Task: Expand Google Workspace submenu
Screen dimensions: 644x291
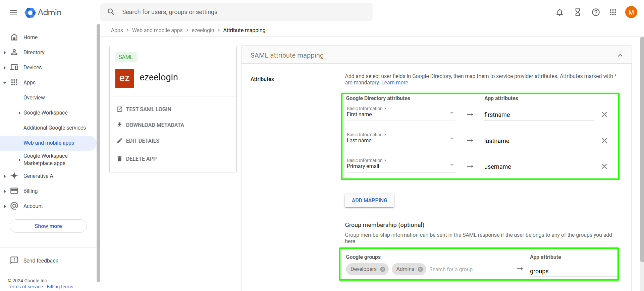Action: point(19,113)
